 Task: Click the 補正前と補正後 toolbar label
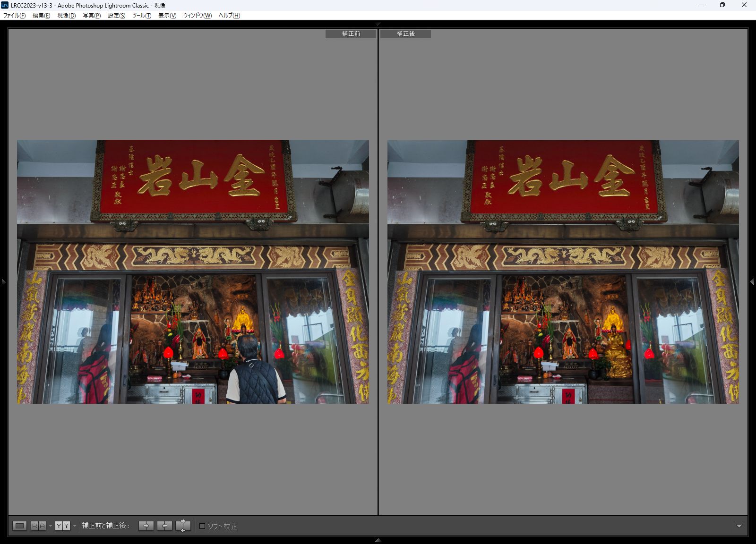(x=106, y=526)
